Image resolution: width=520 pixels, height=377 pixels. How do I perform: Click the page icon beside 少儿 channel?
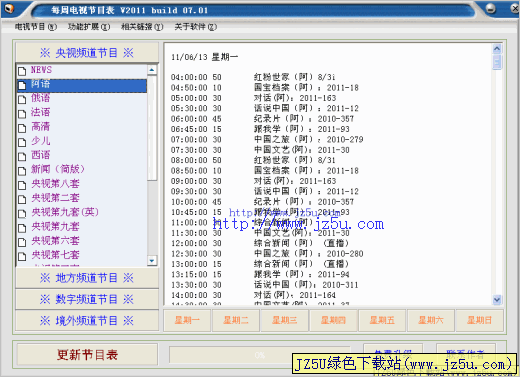point(22,142)
